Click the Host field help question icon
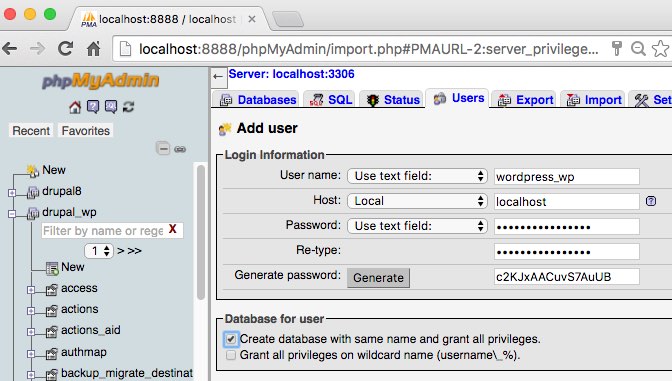The image size is (672, 381). point(651,201)
